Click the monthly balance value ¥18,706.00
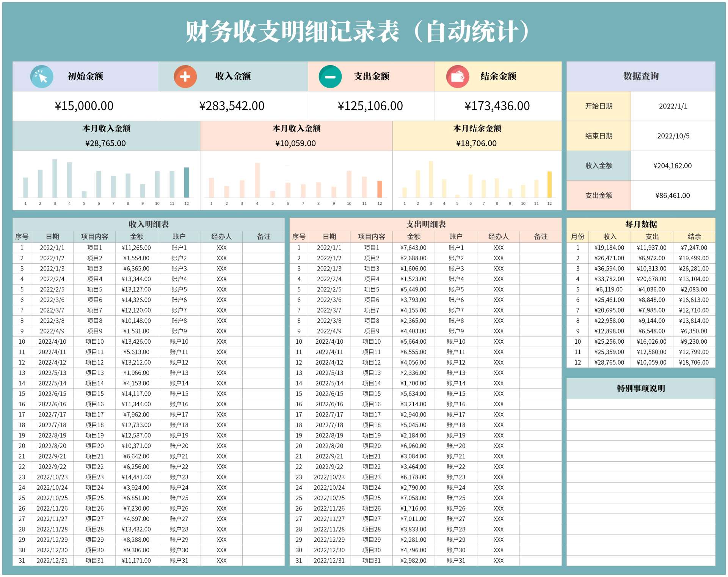This screenshot has width=728, height=577. pyautogui.click(x=477, y=143)
